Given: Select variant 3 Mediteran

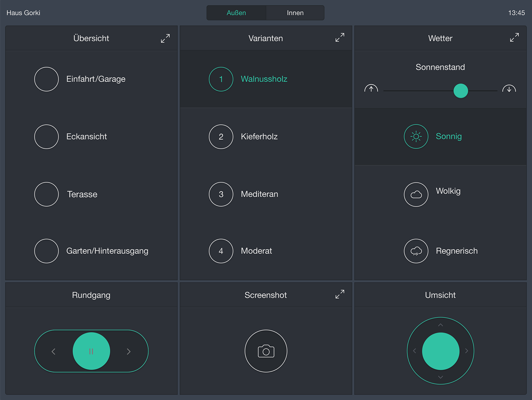Looking at the screenshot, I should 221,194.
